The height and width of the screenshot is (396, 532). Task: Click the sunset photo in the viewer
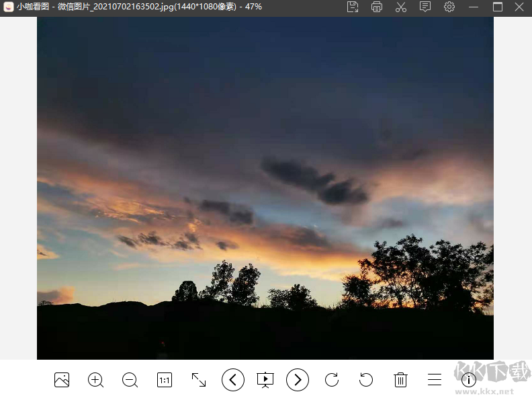click(265, 188)
